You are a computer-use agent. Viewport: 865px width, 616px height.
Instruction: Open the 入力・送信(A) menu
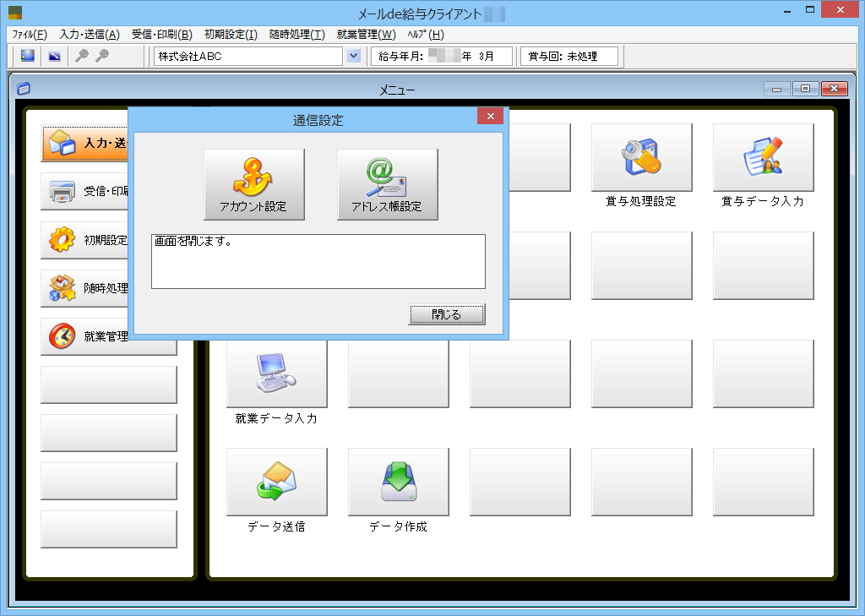(90, 34)
